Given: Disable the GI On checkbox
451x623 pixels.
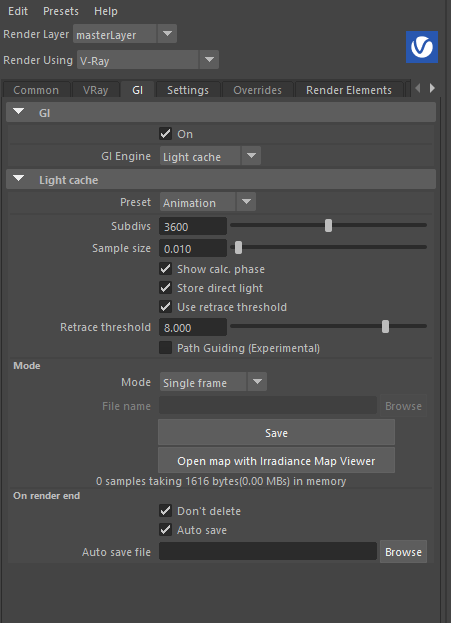Looking at the screenshot, I should 166,134.
